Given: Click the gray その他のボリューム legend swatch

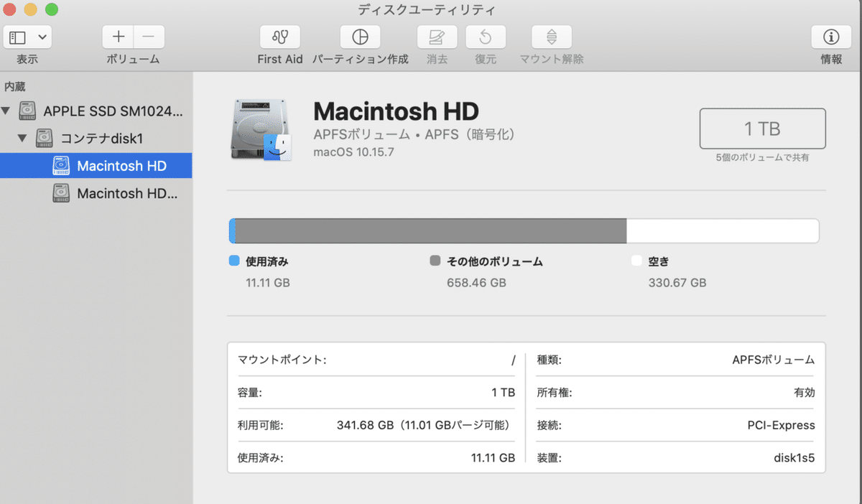Looking at the screenshot, I should click(x=435, y=261).
